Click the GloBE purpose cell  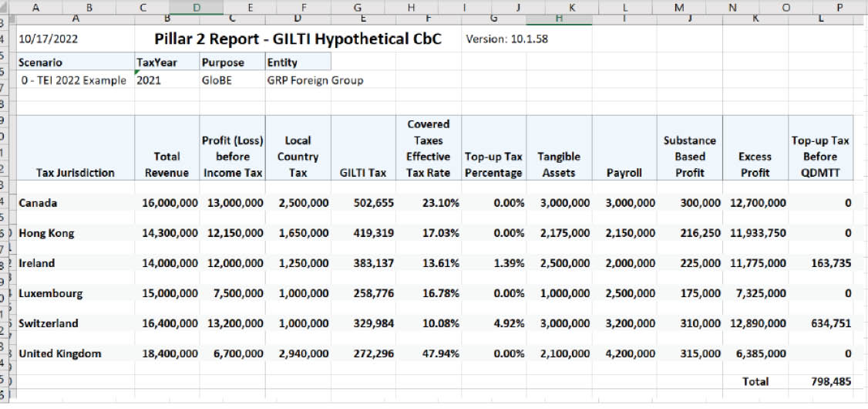[x=233, y=81]
